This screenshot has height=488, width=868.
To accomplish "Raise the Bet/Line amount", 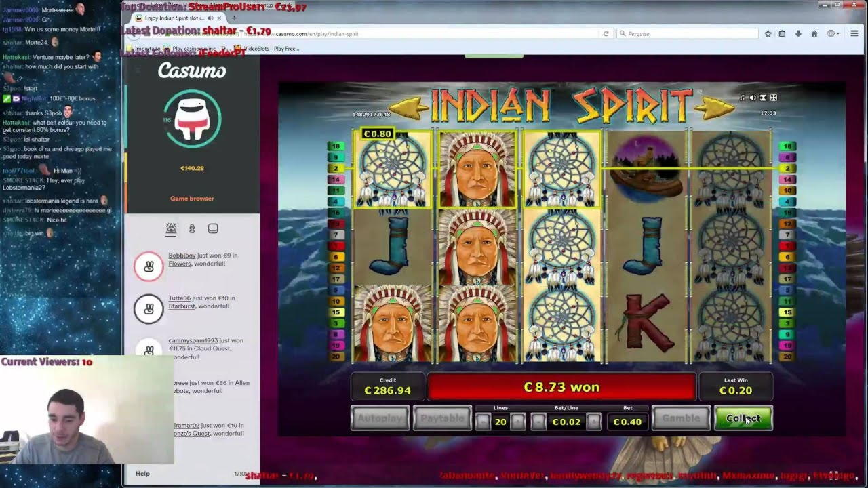I will click(593, 422).
